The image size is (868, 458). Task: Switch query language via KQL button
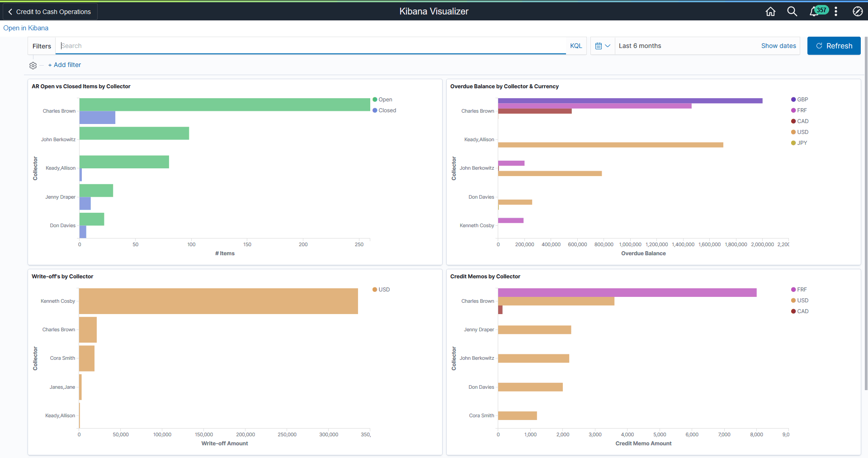tap(576, 46)
